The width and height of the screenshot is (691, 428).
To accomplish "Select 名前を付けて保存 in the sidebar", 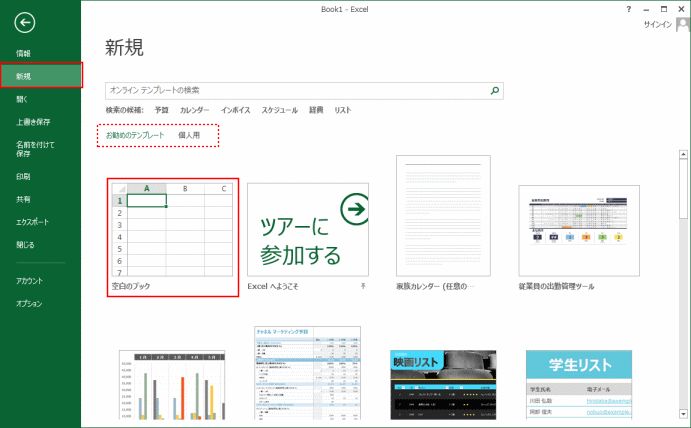I will [28, 149].
